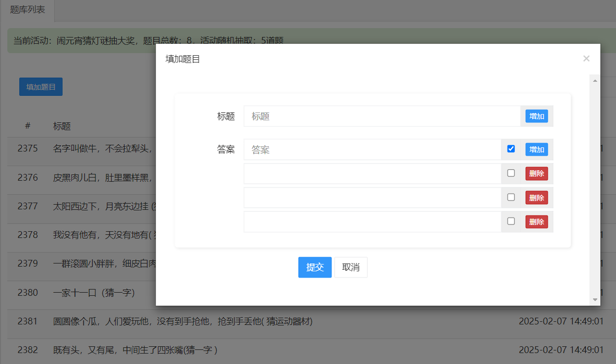Screen dimensions: 616x364
Task: Close the 填加题目 dialog with X
Action: [586, 58]
